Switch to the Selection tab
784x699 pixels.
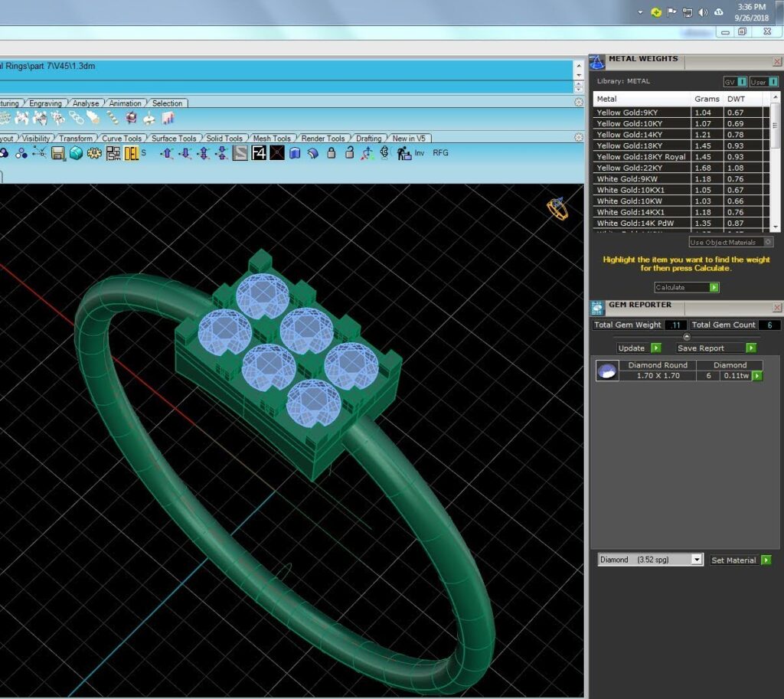point(167,103)
